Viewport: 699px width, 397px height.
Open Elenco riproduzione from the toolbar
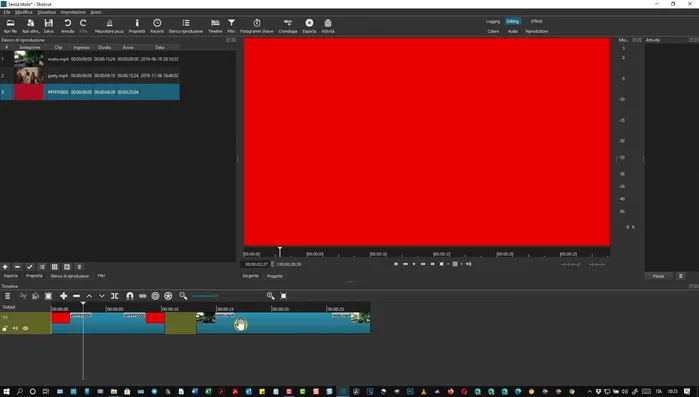[x=186, y=26]
